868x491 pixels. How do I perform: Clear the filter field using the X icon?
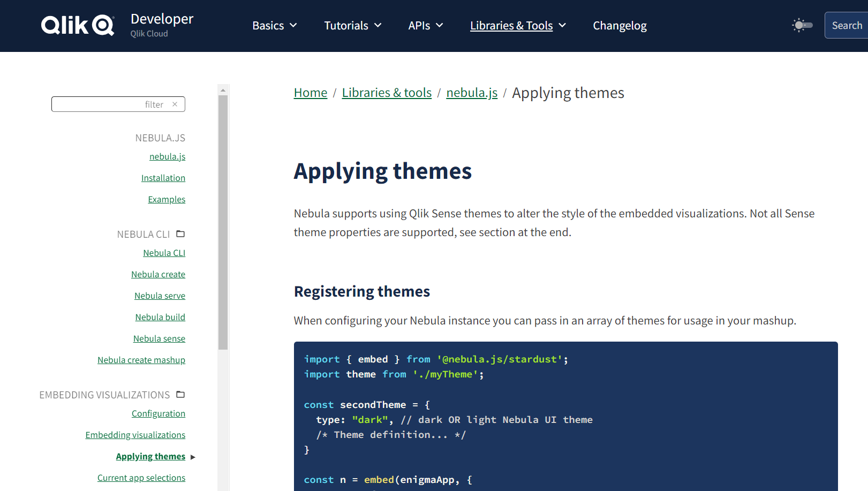[x=175, y=104]
